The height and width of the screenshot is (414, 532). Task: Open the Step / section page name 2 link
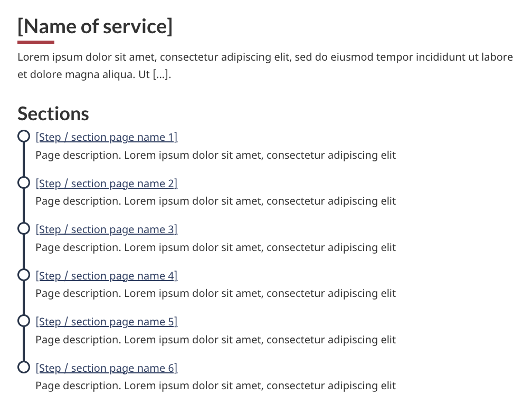(106, 184)
